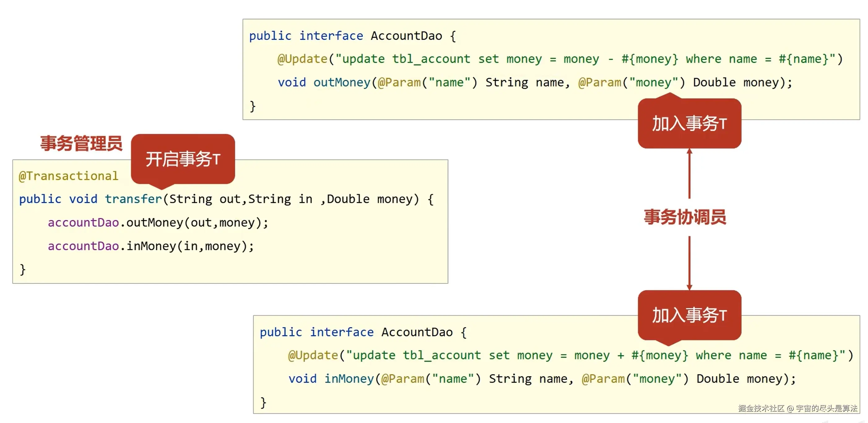Click the bottom AccountDao interface name

tap(417, 332)
